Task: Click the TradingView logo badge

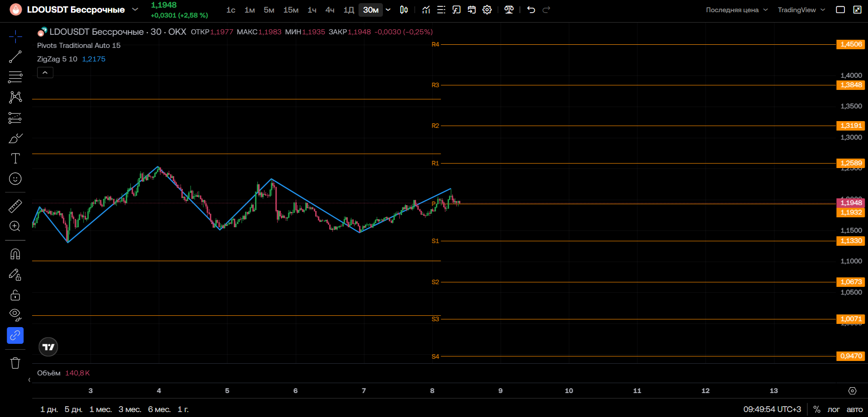Action: tap(48, 347)
